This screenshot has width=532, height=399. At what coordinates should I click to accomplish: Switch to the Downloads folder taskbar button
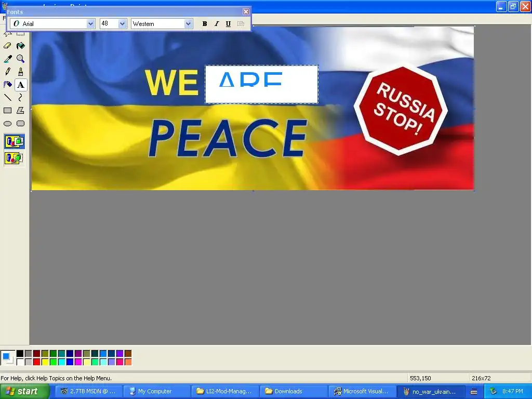pos(294,391)
